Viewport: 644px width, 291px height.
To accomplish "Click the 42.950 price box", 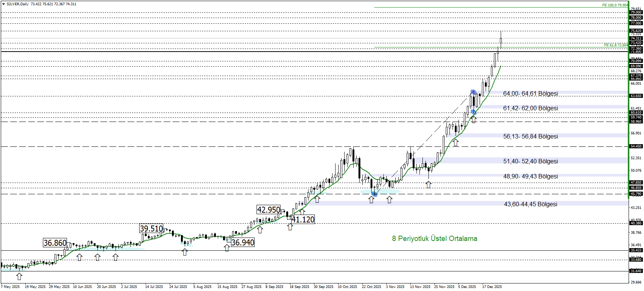I will pyautogui.click(x=269, y=210).
